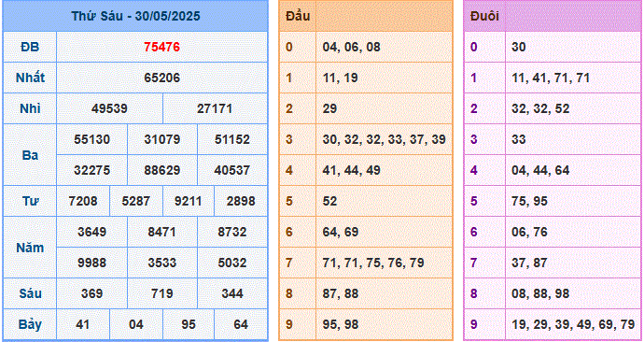Click the Sáu row label
Image resolution: width=644 pixels, height=342 pixels.
pos(30,293)
